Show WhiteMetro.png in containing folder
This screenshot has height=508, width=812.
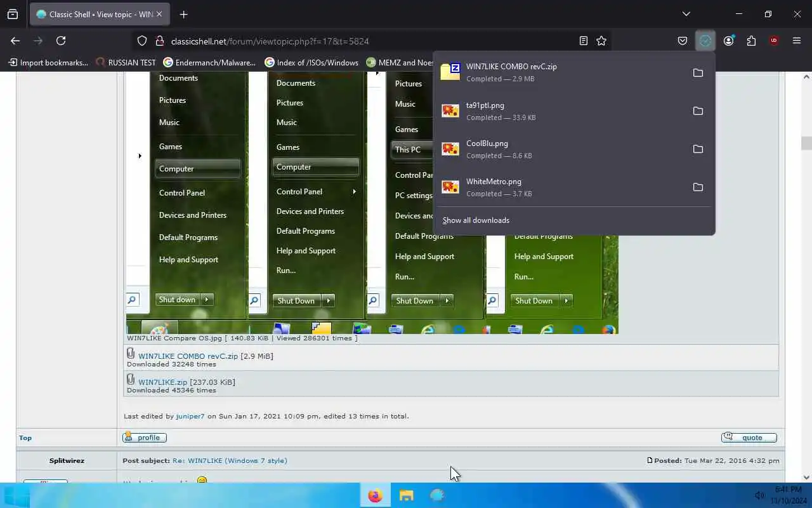tap(698, 187)
